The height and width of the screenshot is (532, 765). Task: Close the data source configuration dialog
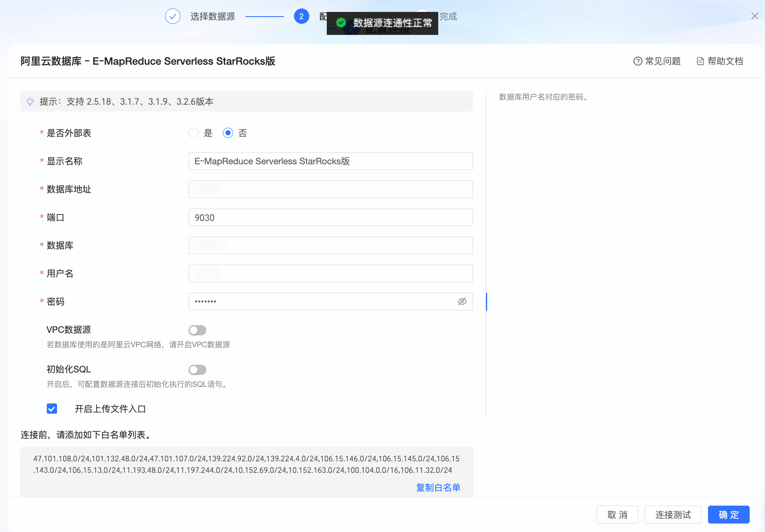[755, 16]
